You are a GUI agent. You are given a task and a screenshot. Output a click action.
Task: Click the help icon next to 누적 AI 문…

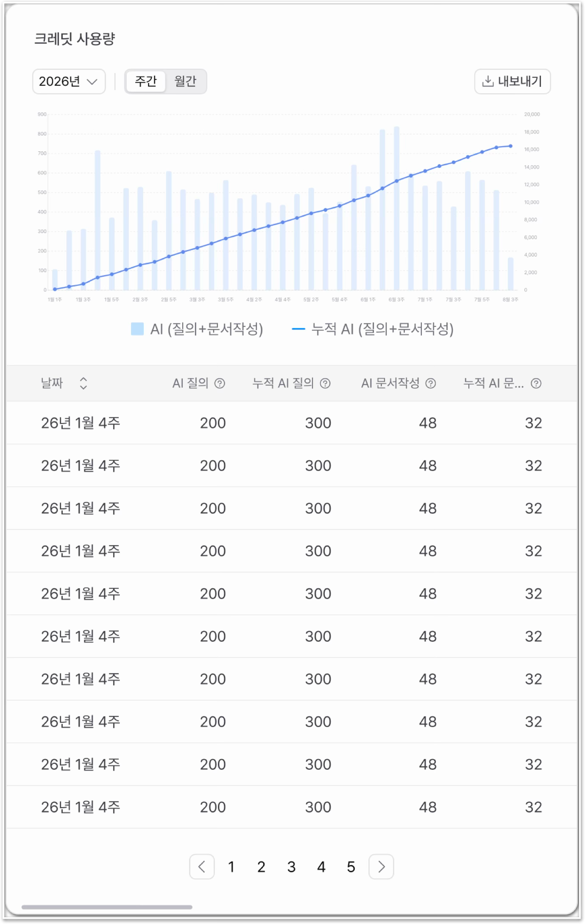tap(536, 383)
